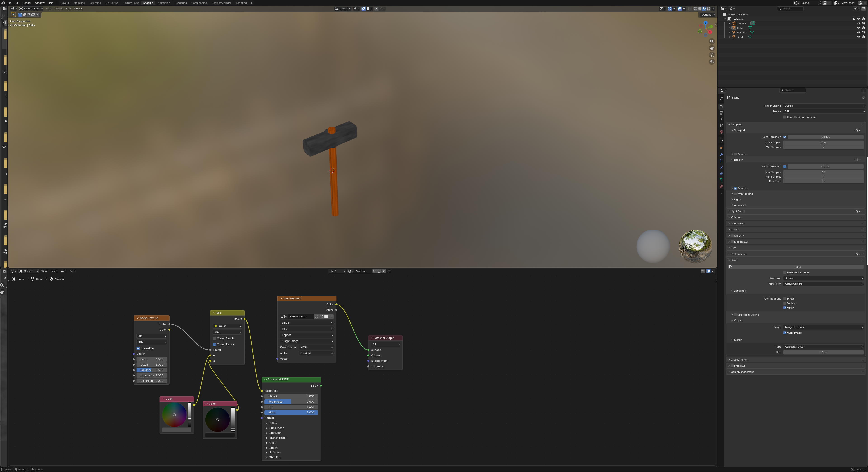Open image file browser in HammerHead node

(x=326, y=317)
